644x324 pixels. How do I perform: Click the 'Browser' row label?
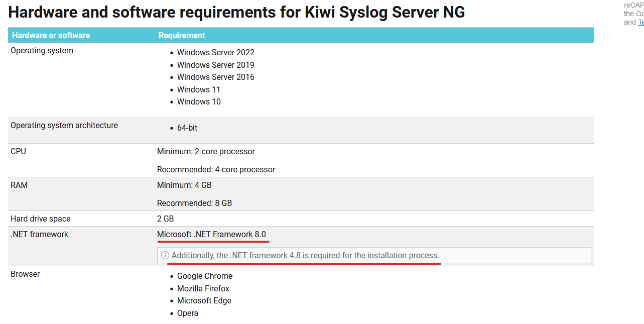coord(25,274)
